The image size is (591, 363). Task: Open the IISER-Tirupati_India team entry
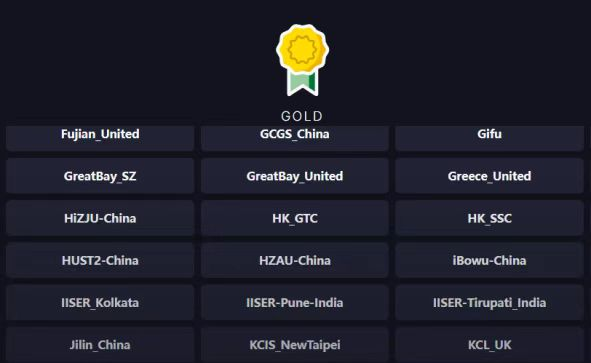click(490, 303)
